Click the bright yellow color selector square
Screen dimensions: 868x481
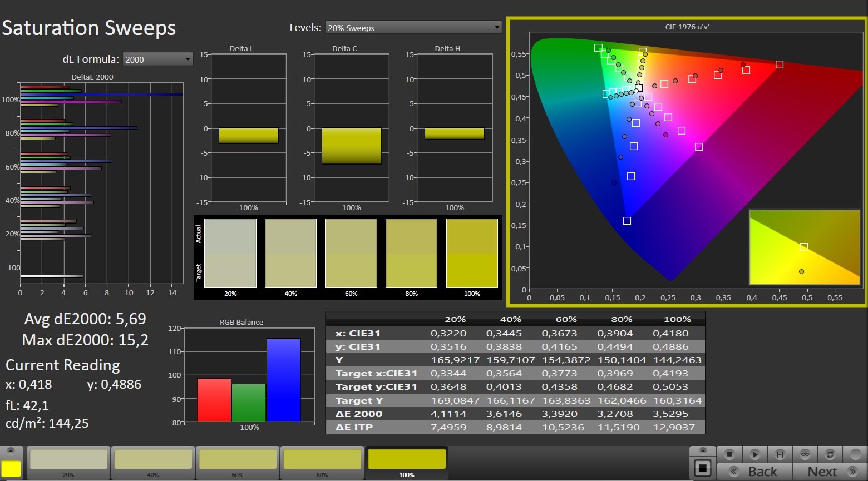(11, 469)
